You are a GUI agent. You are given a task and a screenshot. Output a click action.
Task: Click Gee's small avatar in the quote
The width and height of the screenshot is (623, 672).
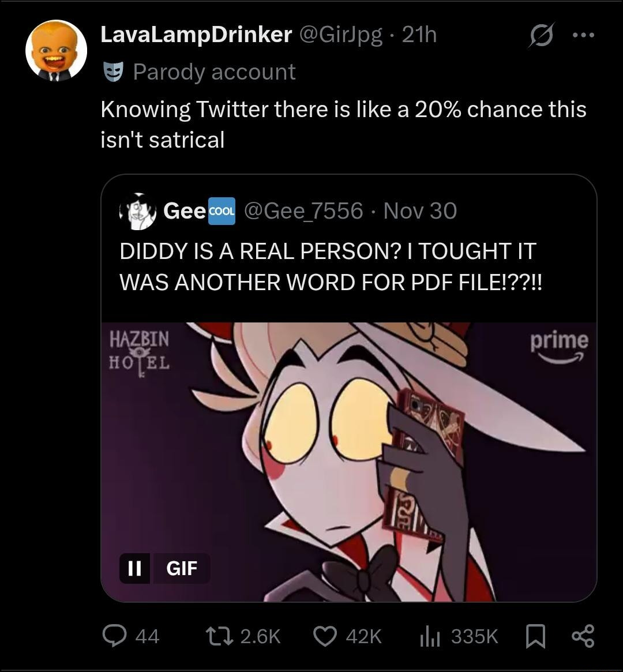pyautogui.click(x=138, y=212)
